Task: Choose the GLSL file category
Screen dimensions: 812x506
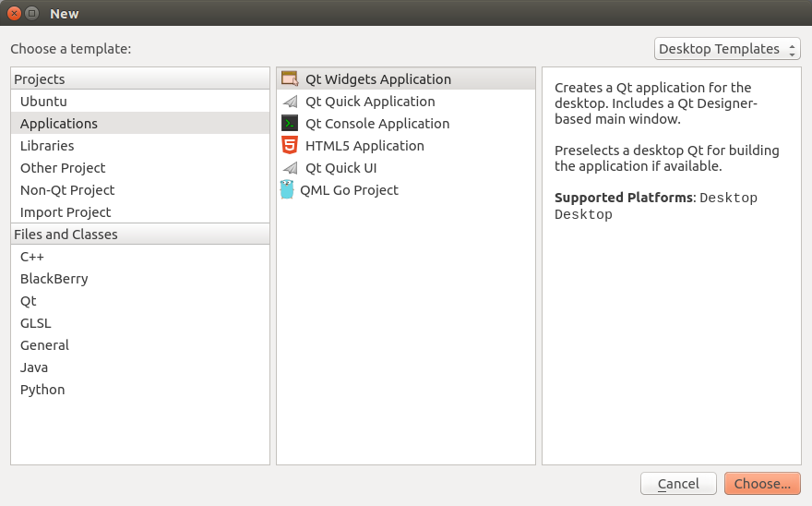Action: click(36, 323)
